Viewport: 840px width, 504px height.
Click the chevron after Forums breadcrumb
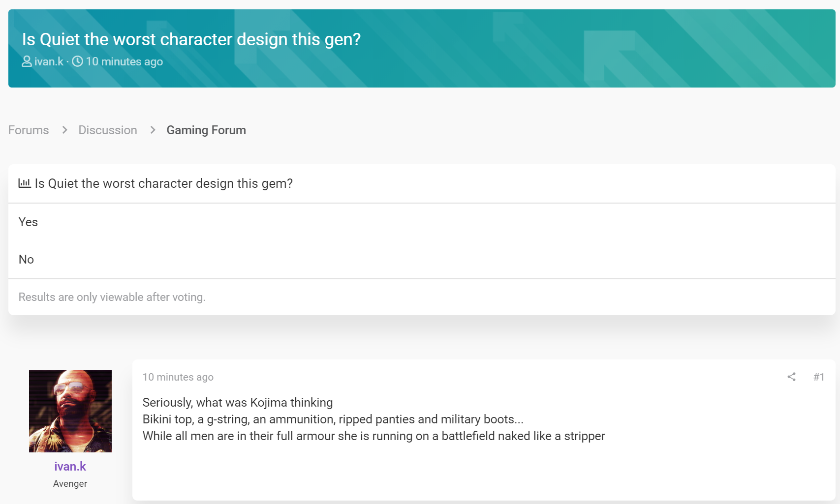64,130
